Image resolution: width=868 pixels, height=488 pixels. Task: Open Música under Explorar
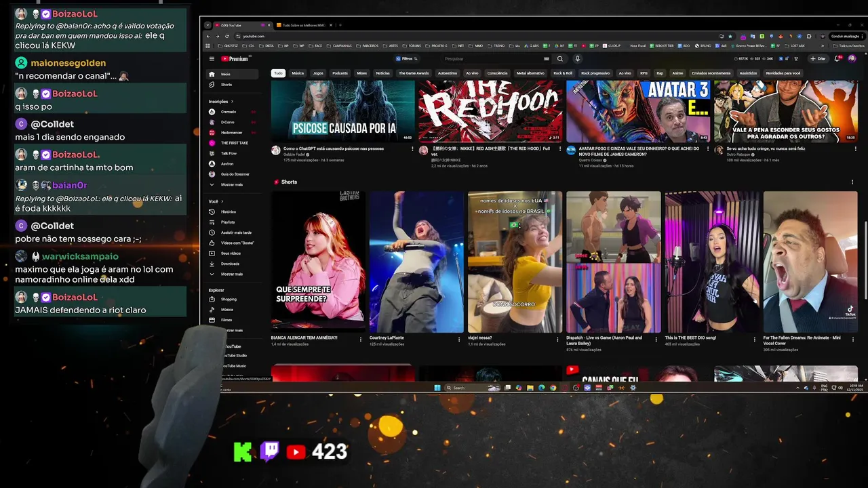tap(231, 309)
